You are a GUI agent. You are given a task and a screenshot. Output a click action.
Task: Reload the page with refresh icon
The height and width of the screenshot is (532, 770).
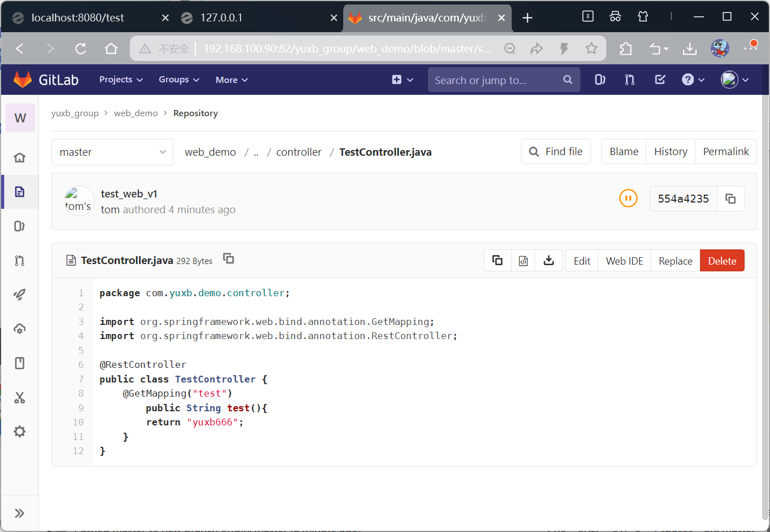(x=81, y=49)
